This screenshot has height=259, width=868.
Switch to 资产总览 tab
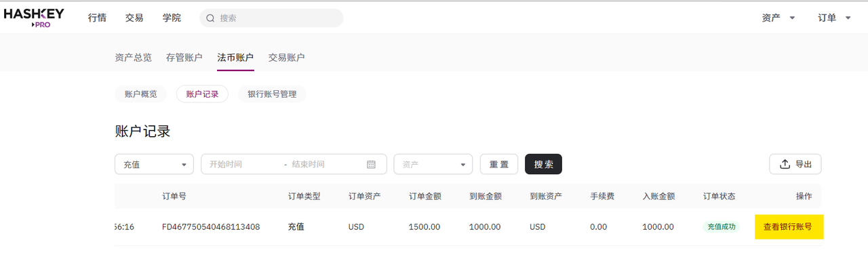(134, 58)
